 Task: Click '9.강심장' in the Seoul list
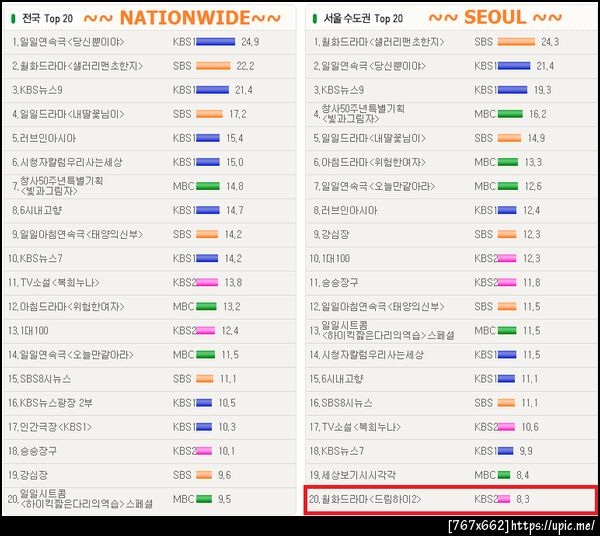coord(331,234)
